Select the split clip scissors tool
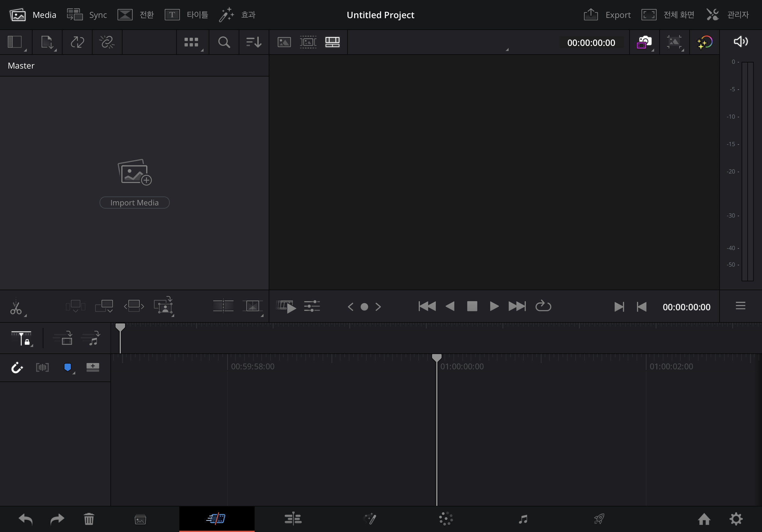 16,307
